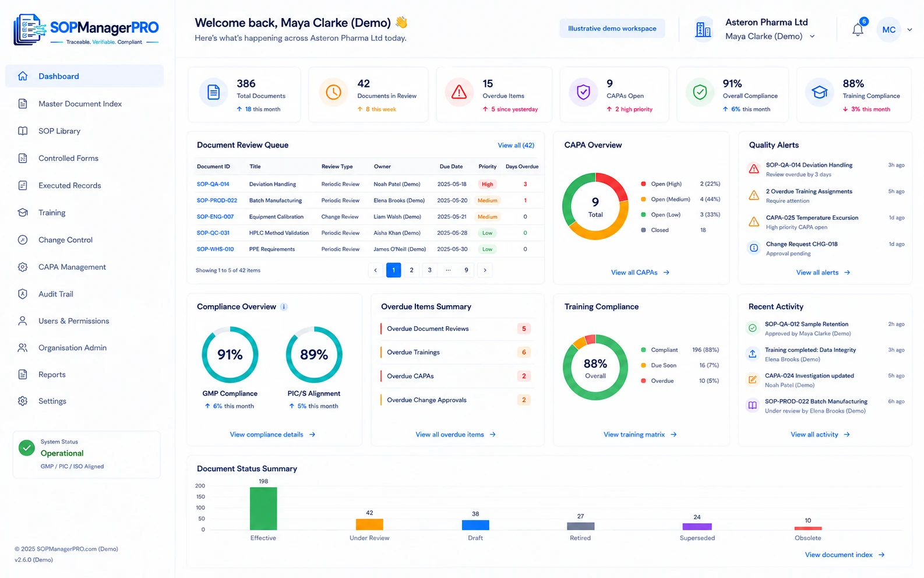The image size is (924, 578).
Task: Click the SOP-QA-014 Deviation Handling alert icon
Action: pyautogui.click(x=754, y=169)
